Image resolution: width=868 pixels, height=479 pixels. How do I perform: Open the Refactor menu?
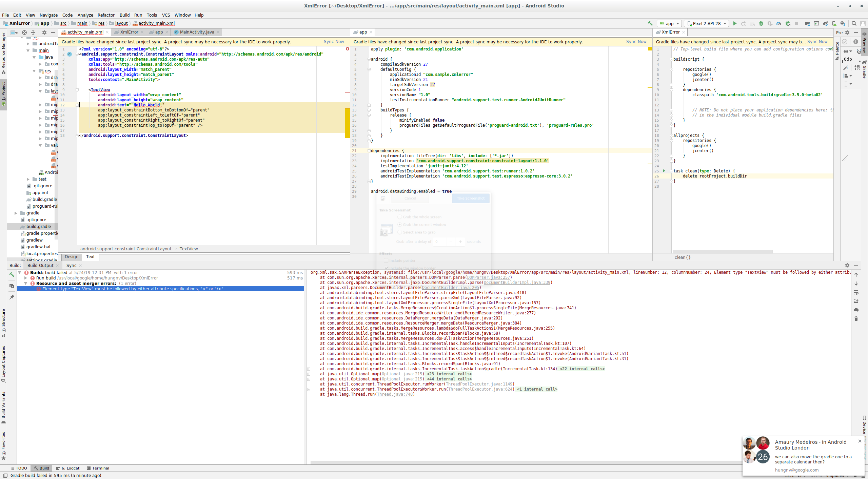pos(106,15)
